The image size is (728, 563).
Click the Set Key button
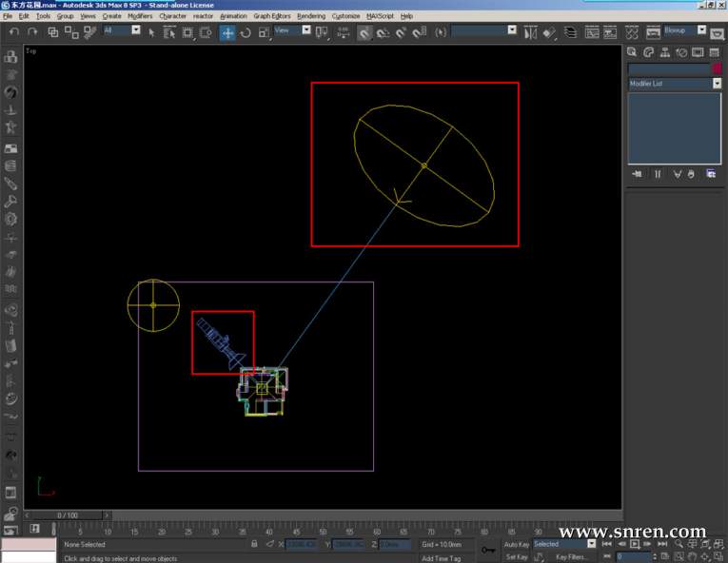point(517,556)
